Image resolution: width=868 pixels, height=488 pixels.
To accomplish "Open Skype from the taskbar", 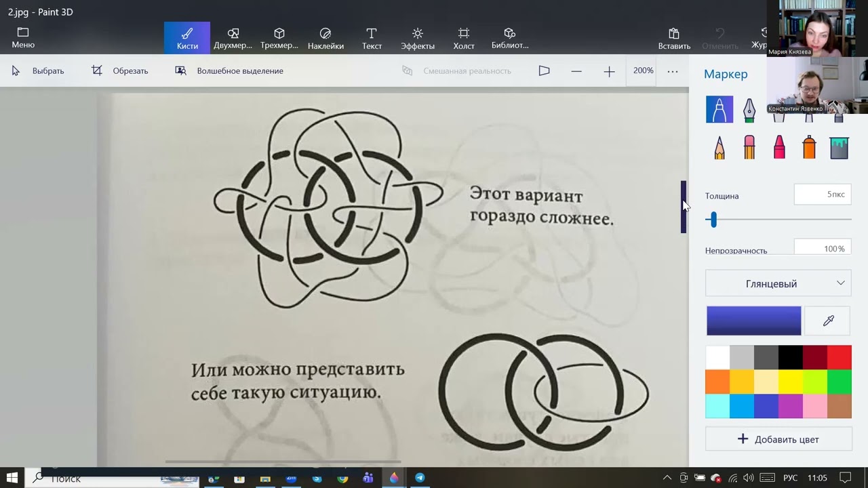I will tap(317, 478).
